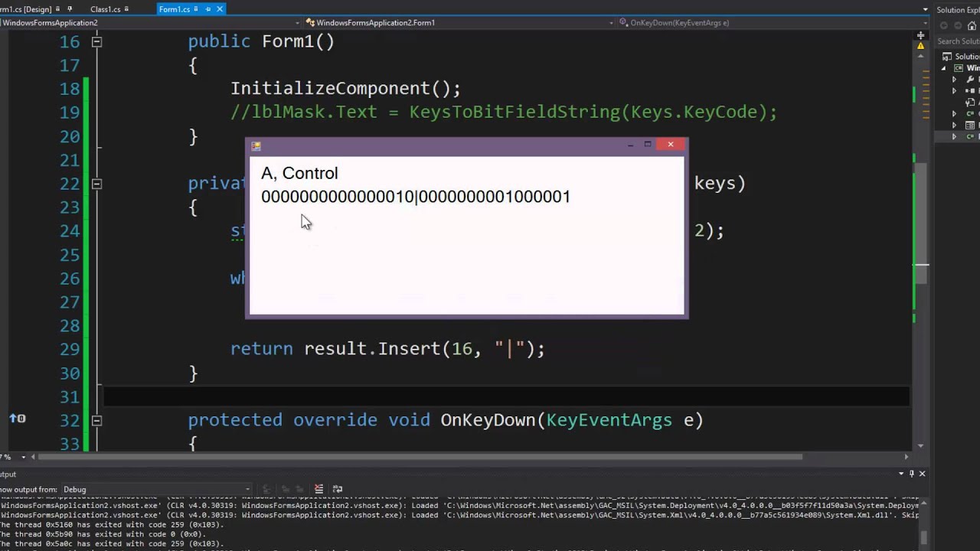Screen dimensions: 980x551
Task: Click Solution Explorer Back arrow icon
Action: [944, 26]
